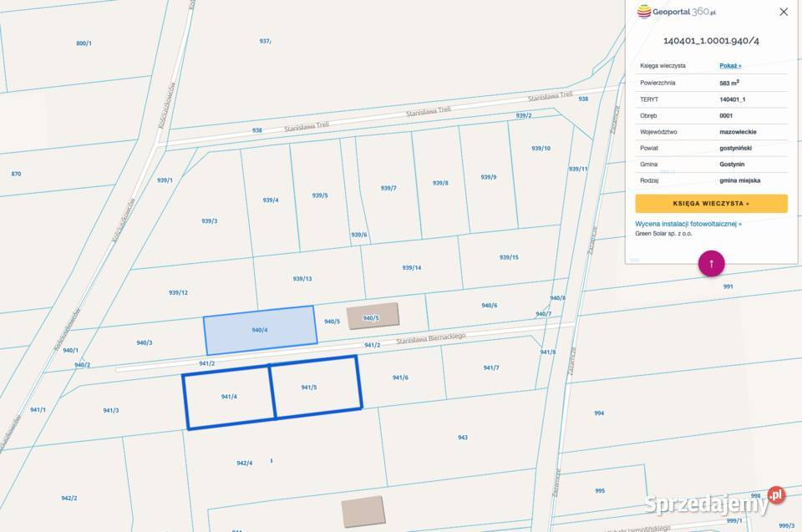The image size is (802, 532).
Task: Click the building on parcel 940/5
Action: [x=373, y=317]
